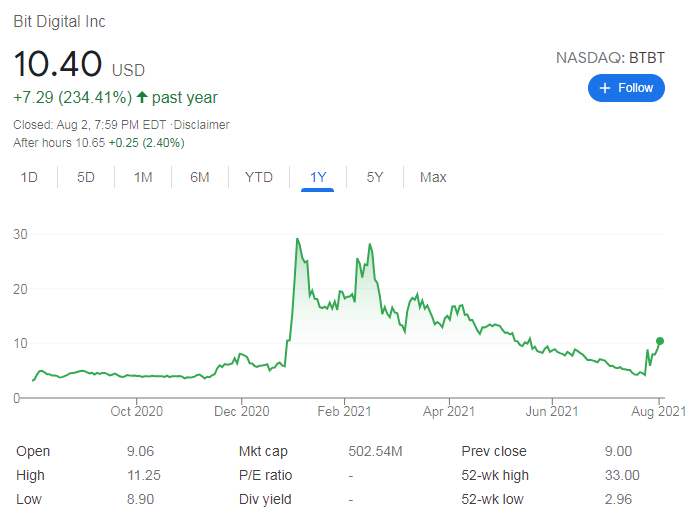The height and width of the screenshot is (529, 693).
Task: Click the After hours 10.65 text
Action: (x=59, y=143)
